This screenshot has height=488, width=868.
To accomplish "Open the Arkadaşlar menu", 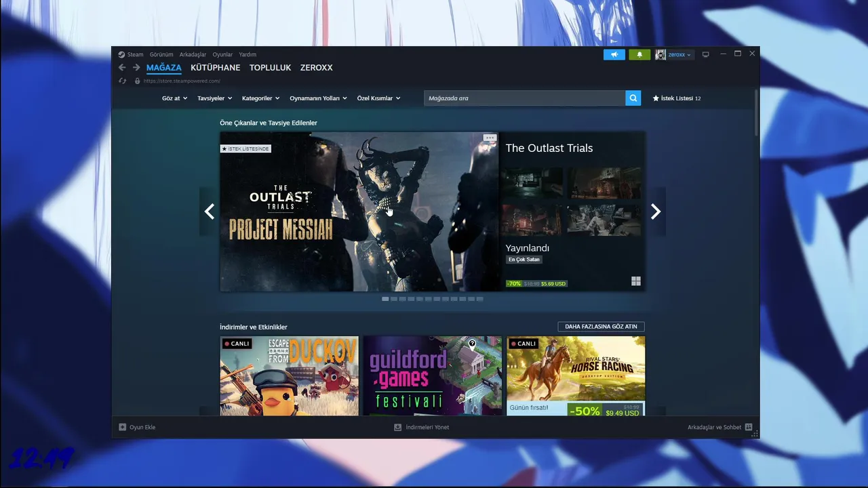I will click(x=193, y=54).
